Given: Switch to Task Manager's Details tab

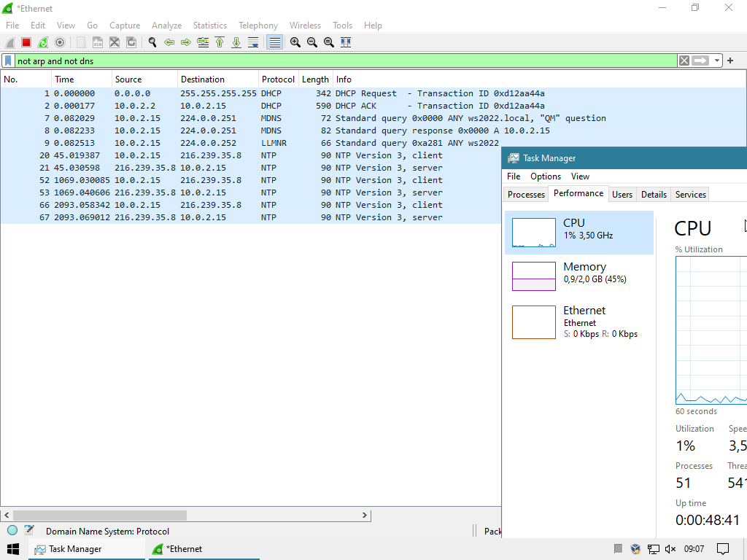Looking at the screenshot, I should [x=654, y=194].
